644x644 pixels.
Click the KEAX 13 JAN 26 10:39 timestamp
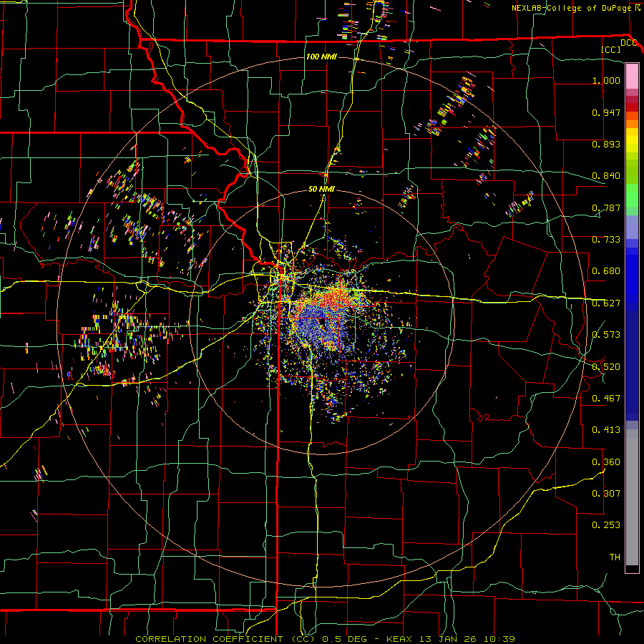coord(451,639)
